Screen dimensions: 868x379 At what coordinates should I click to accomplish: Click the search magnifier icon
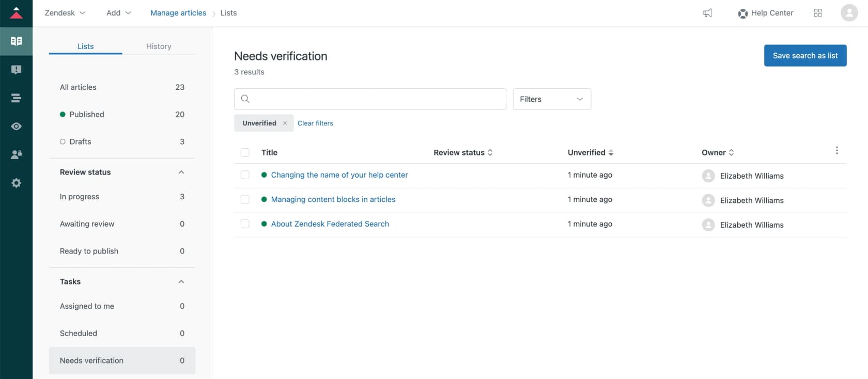[x=245, y=99]
